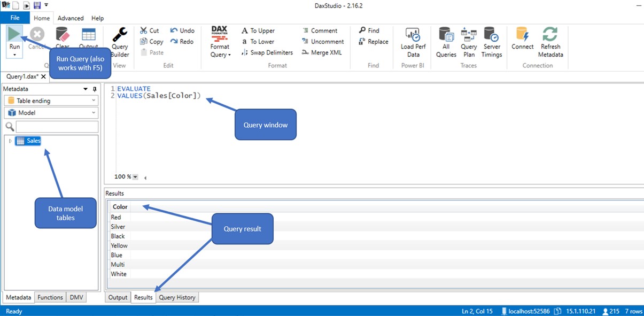644x316 pixels.
Task: Select the Multi result row
Action: tap(118, 265)
